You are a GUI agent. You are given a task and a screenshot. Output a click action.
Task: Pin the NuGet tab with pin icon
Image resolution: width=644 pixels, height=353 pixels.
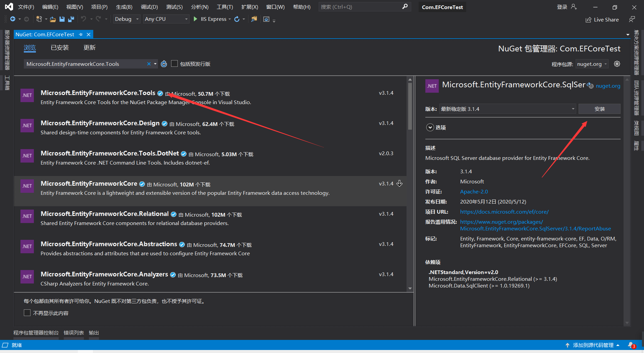[81, 34]
